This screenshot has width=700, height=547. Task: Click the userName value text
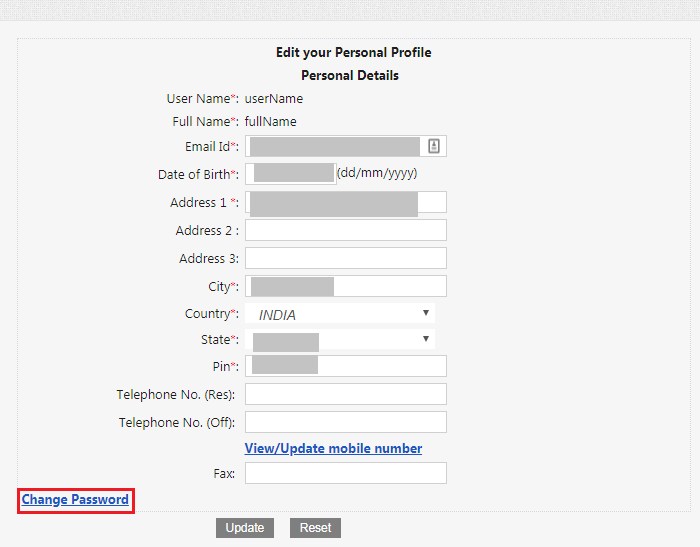(274, 99)
